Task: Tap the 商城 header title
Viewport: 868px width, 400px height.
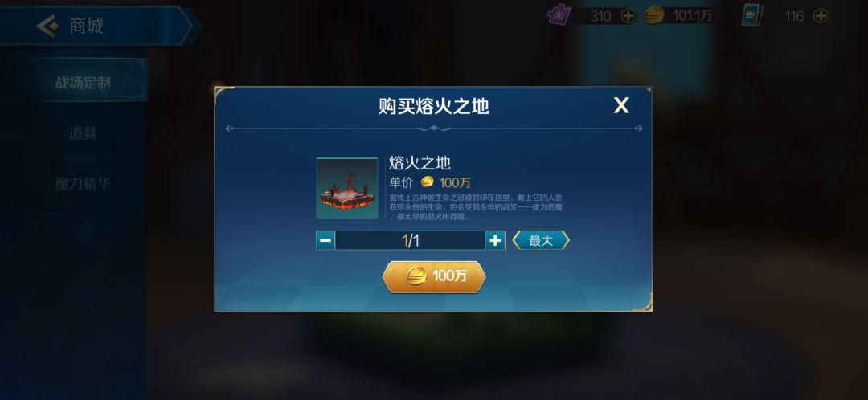Action: pos(86,26)
